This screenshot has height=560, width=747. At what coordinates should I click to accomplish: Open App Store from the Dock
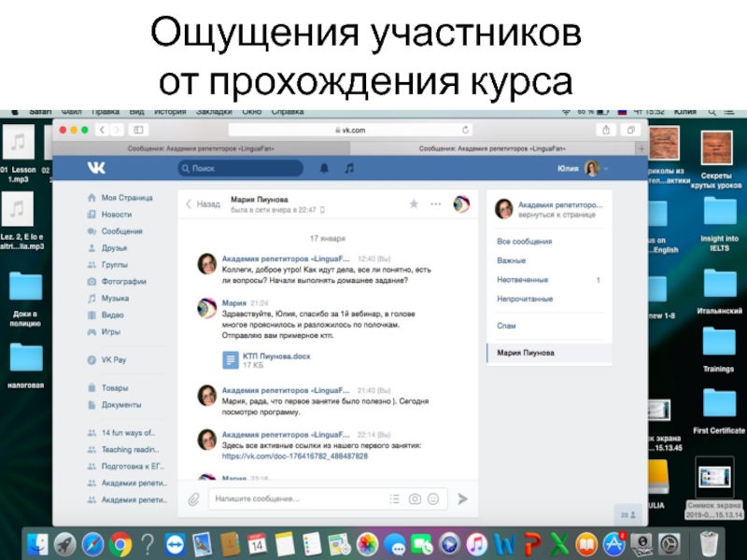pos(614,544)
